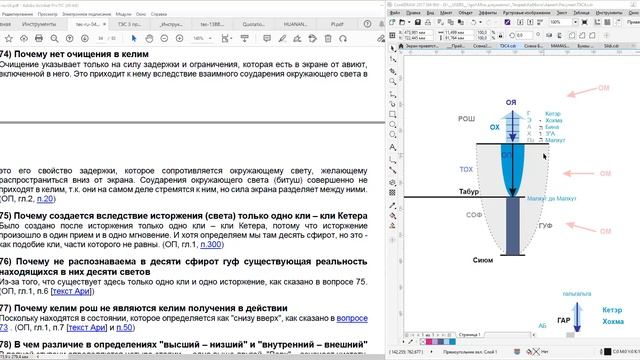Select the CorelDRAW Crop tool
Image resolution: width=640 pixels, height=360 pixels.
(x=392, y=71)
